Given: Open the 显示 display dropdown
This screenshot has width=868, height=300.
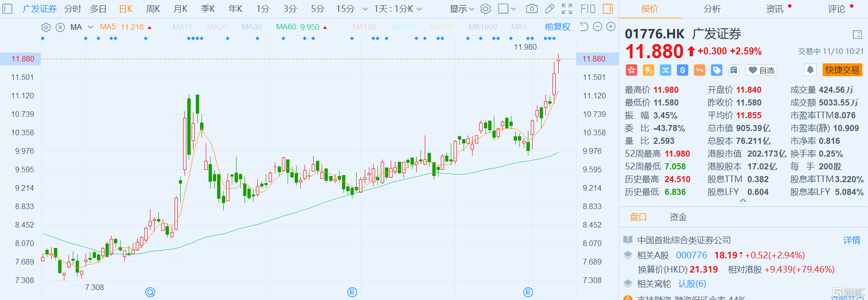Looking at the screenshot, I should click(x=462, y=9).
